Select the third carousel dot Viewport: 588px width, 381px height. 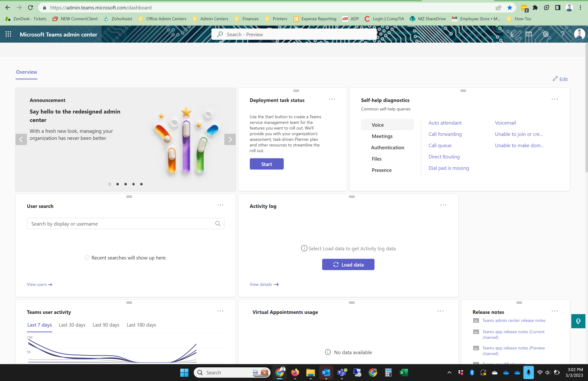pos(126,184)
